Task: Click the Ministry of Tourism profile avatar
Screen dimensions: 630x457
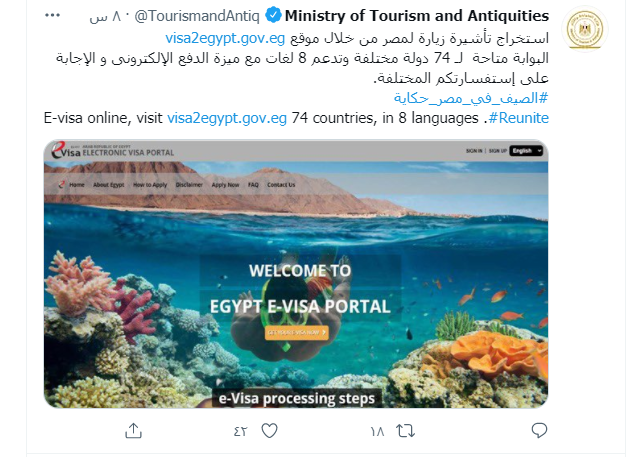Action: point(585,29)
